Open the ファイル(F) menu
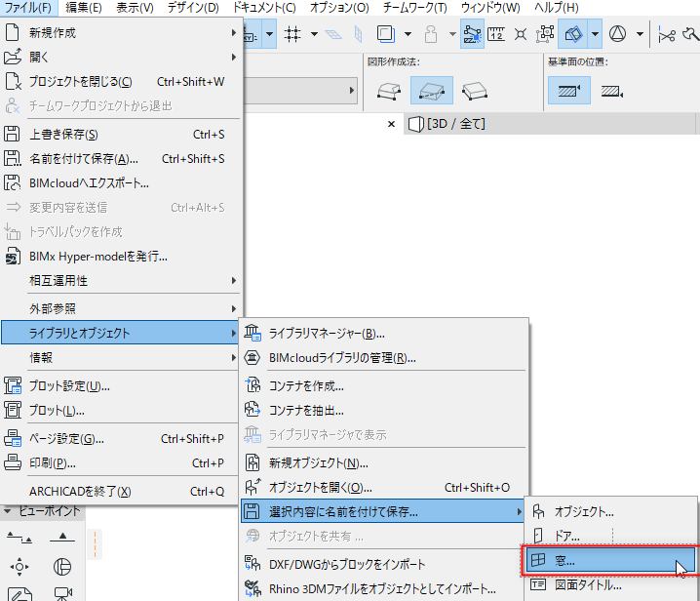Image resolution: width=700 pixels, height=601 pixels. tap(28, 8)
